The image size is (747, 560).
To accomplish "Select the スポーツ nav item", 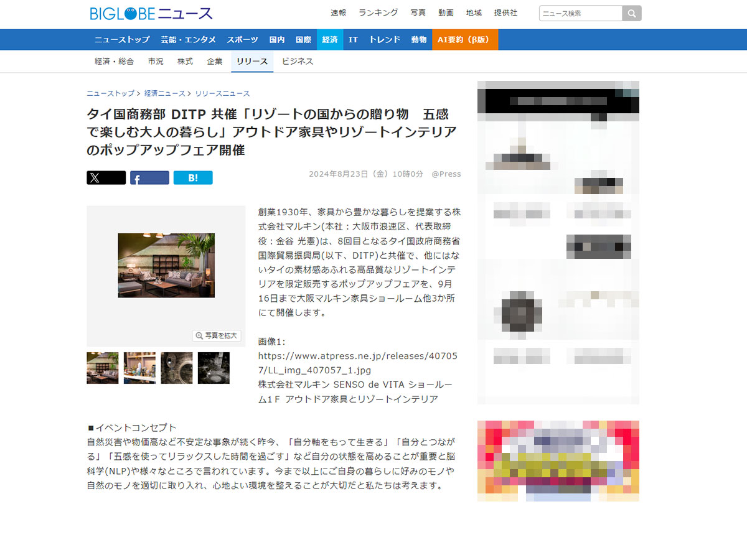I will click(243, 40).
